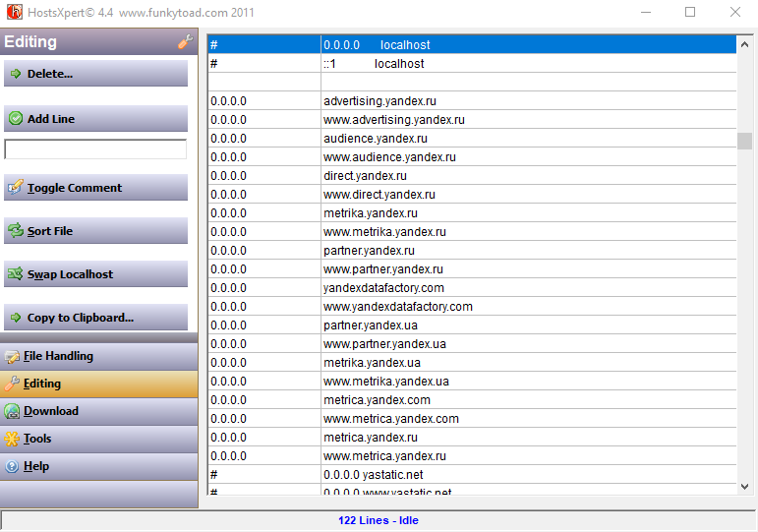
Task: Click the pencil icon on Toggle Comment
Action: tap(16, 187)
